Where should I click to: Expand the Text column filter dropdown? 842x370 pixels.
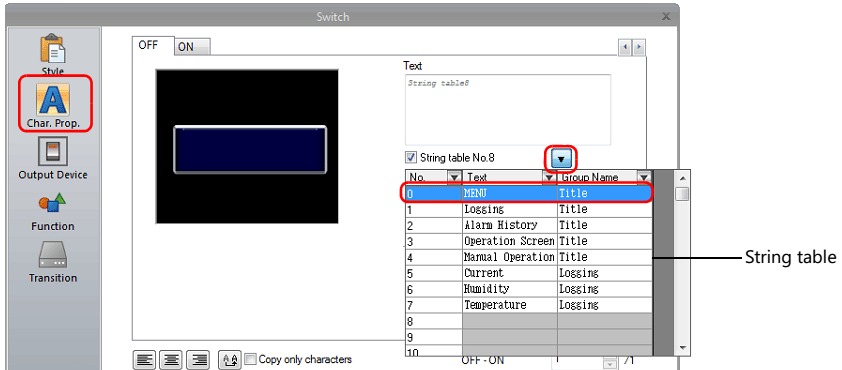pyautogui.click(x=550, y=177)
